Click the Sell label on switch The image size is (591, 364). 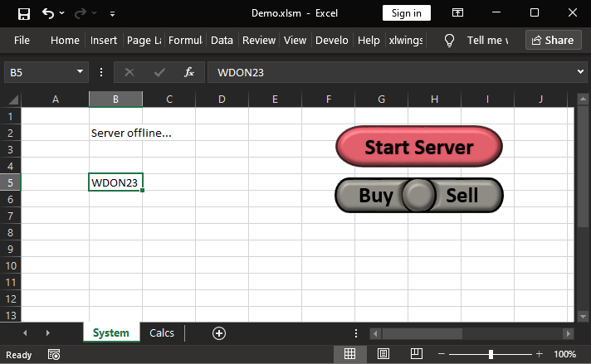point(462,195)
